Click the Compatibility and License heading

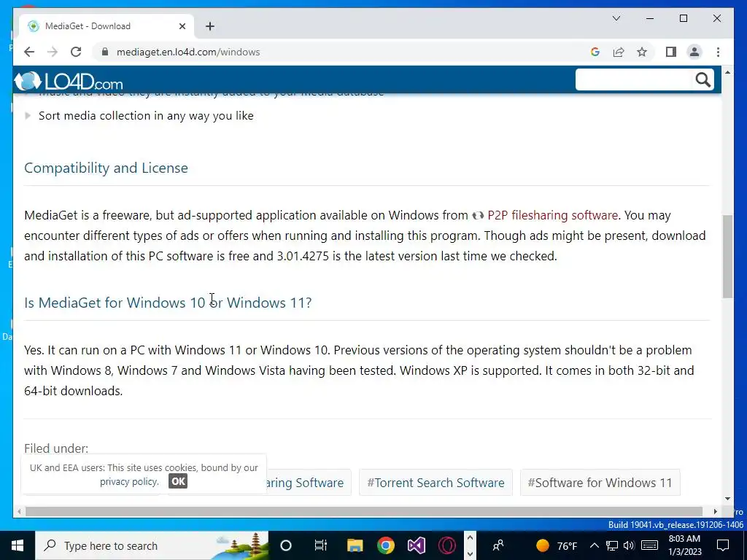click(107, 168)
